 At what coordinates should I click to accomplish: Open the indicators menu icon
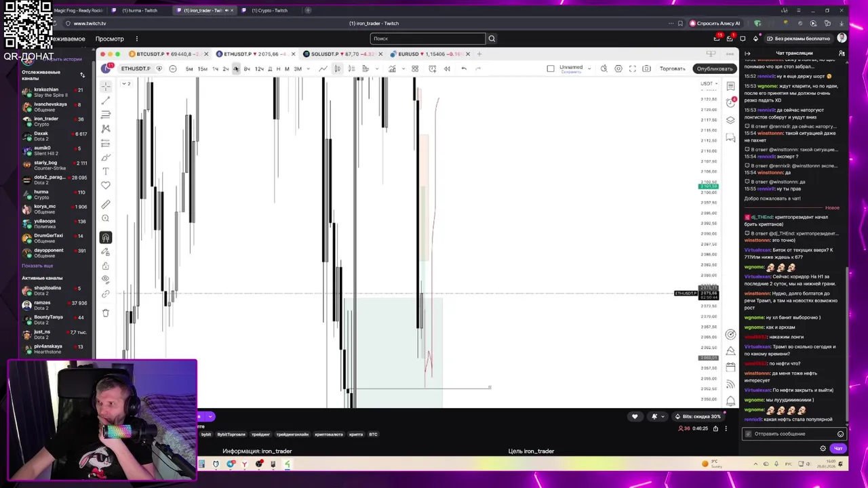click(392, 68)
